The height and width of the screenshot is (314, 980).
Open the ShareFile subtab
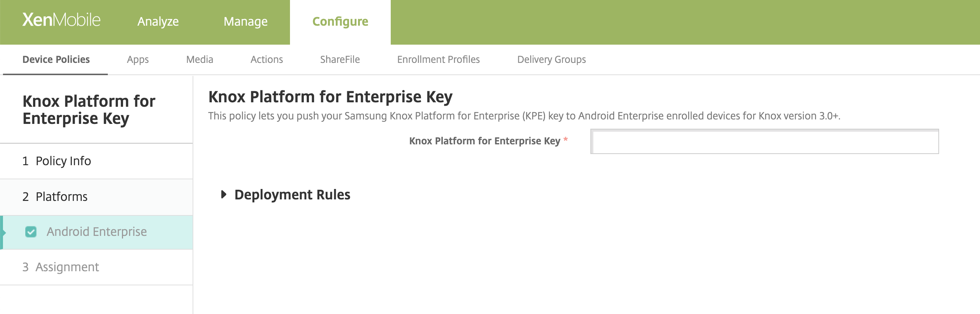click(340, 60)
